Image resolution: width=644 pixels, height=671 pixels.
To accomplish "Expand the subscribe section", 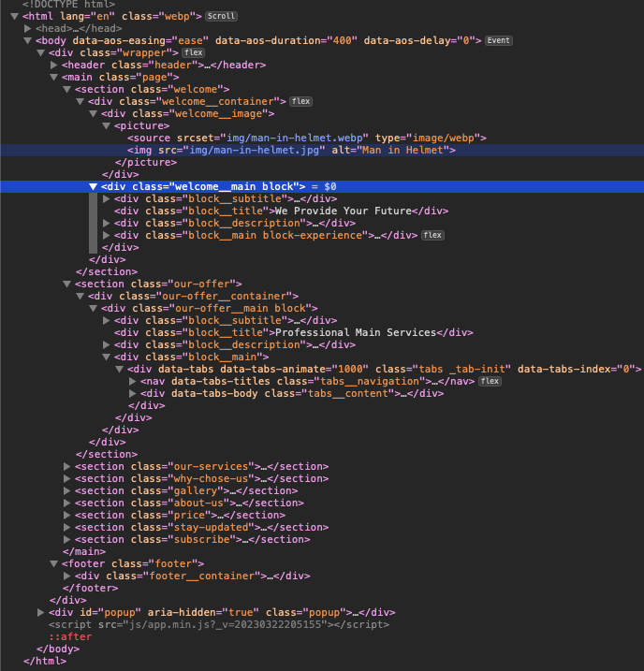I will coord(66,540).
